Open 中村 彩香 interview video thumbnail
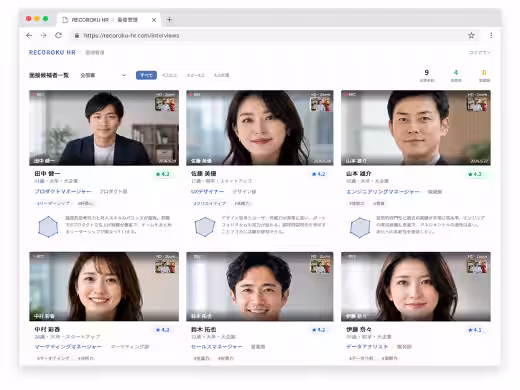Viewport: 520px width, 390px height. point(104,286)
